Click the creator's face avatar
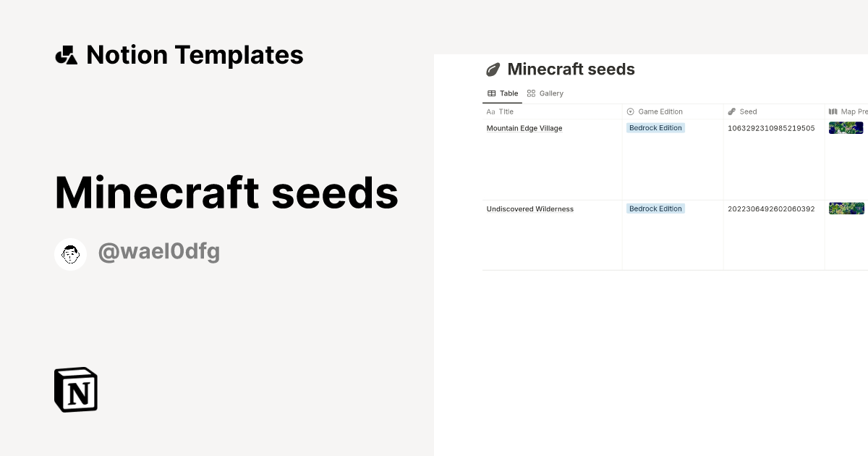The image size is (868, 456). (x=71, y=254)
